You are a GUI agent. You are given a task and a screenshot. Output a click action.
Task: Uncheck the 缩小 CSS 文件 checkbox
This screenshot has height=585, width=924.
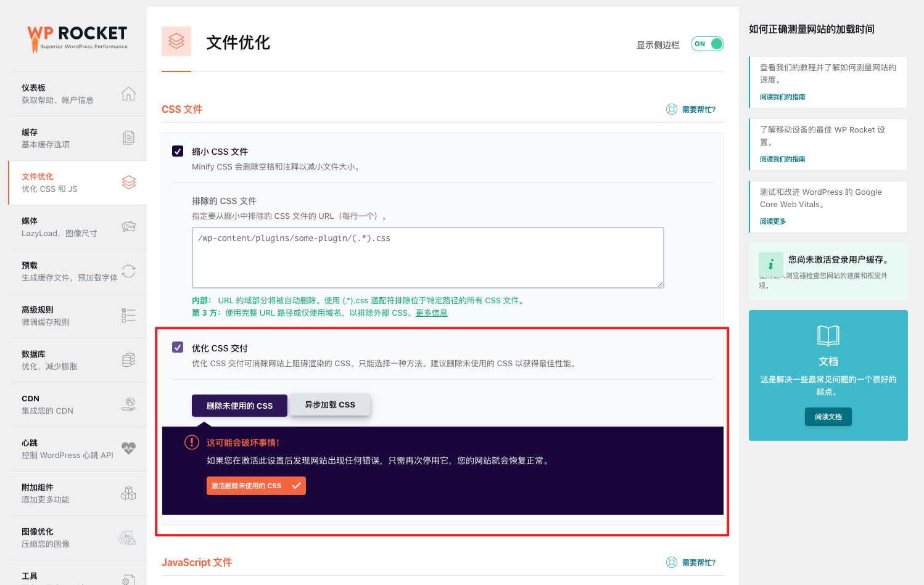[178, 151]
